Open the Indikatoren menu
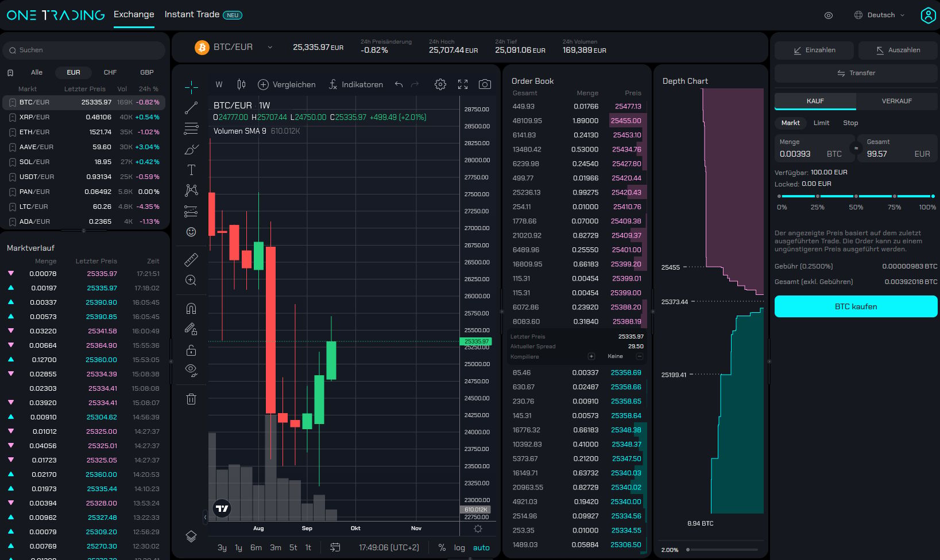Screen dimensions: 940x560 [355, 84]
